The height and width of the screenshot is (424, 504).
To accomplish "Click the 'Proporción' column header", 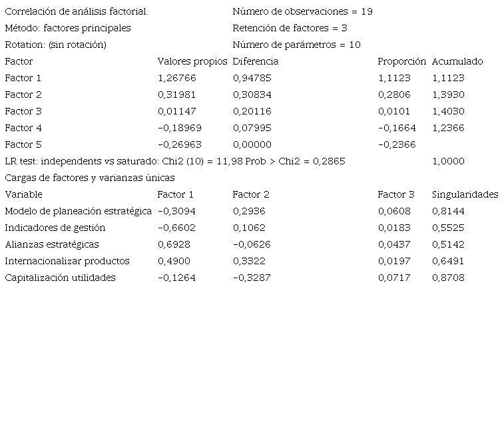I will coord(401,62).
